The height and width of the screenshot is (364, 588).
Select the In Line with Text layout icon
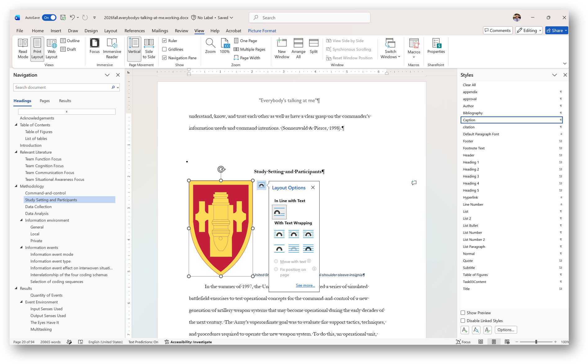[x=279, y=212]
